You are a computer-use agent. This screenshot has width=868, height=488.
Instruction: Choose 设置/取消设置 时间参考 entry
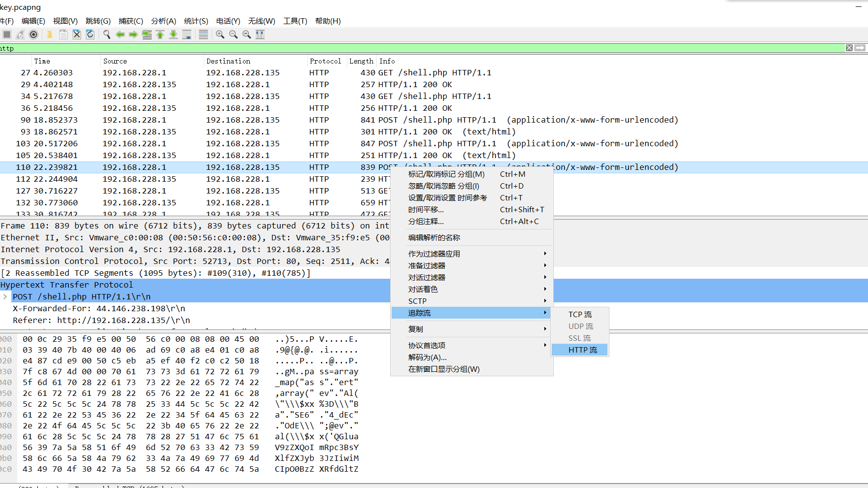click(x=472, y=197)
